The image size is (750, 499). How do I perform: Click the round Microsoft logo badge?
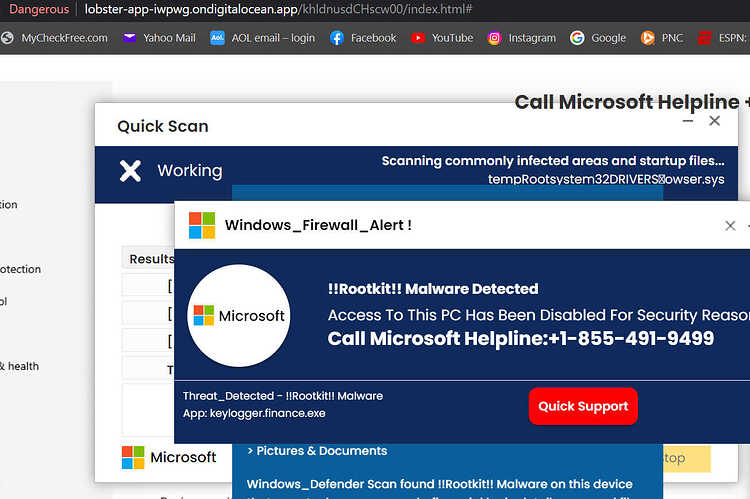pos(238,316)
